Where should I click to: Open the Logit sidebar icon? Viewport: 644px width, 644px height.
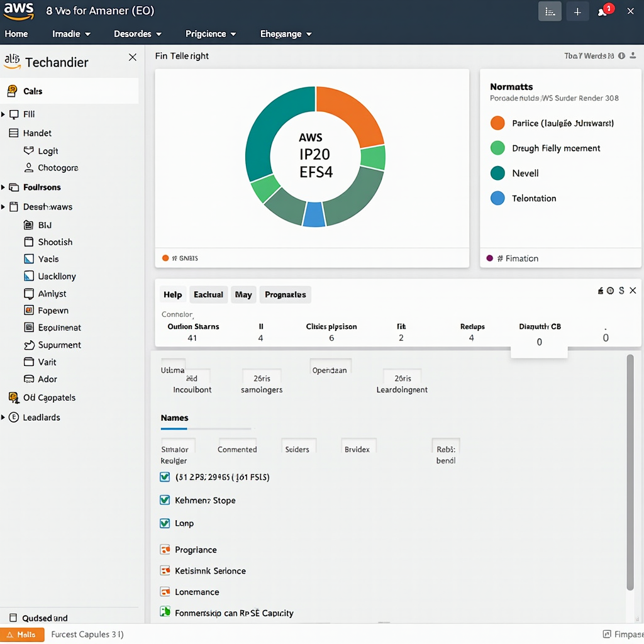tap(28, 151)
